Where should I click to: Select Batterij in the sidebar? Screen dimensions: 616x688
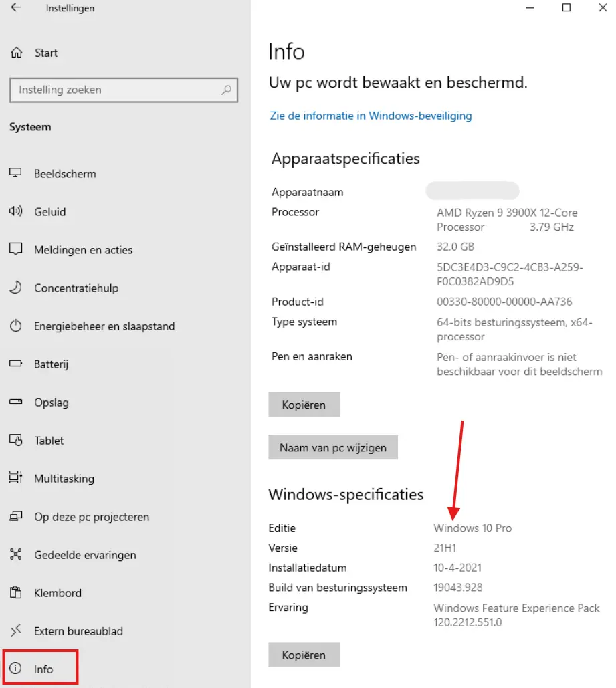tap(51, 364)
